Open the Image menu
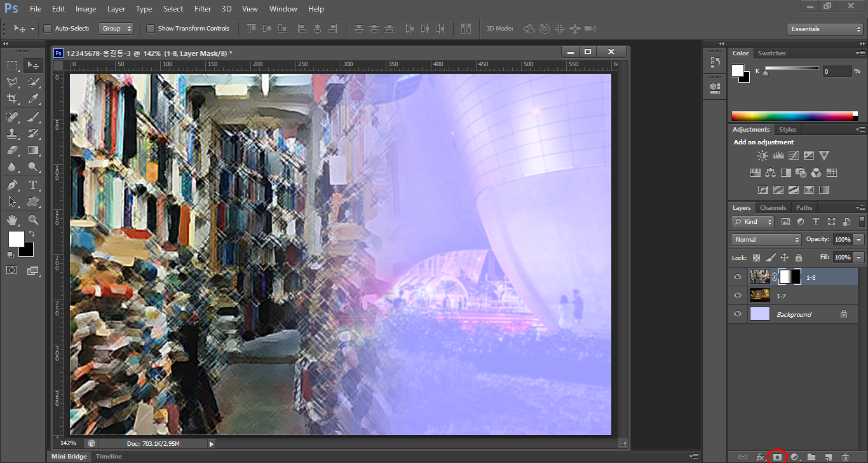 86,9
